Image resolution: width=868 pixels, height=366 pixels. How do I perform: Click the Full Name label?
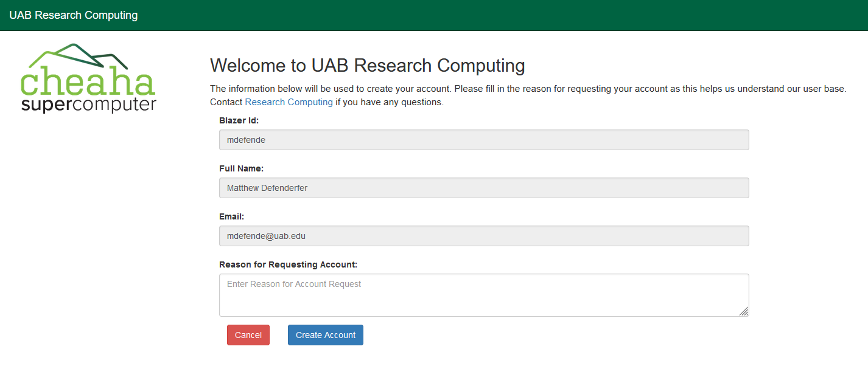coord(241,168)
